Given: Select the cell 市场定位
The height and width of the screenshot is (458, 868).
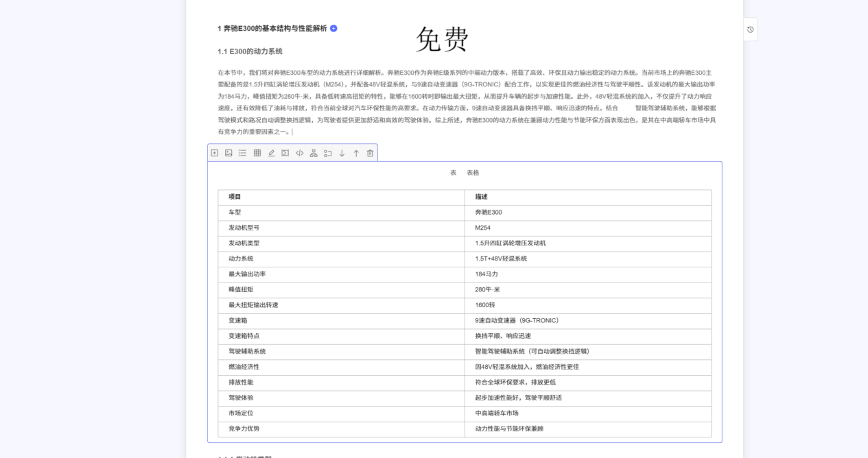Looking at the screenshot, I should pyautogui.click(x=341, y=413).
